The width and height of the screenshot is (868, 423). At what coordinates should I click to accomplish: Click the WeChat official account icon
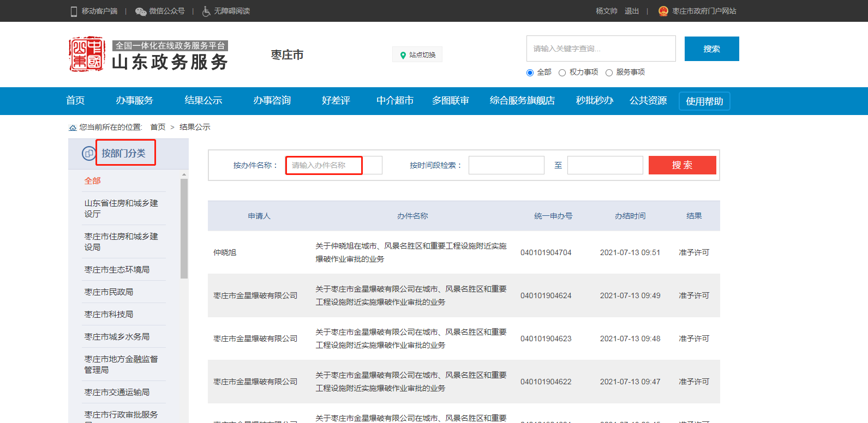pos(140,11)
